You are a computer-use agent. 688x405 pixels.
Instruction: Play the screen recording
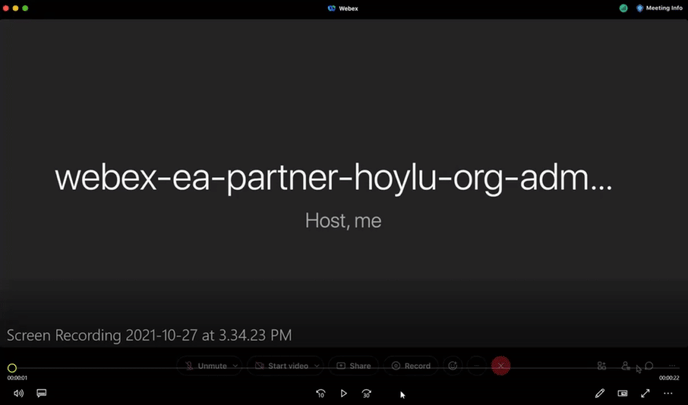(x=344, y=393)
